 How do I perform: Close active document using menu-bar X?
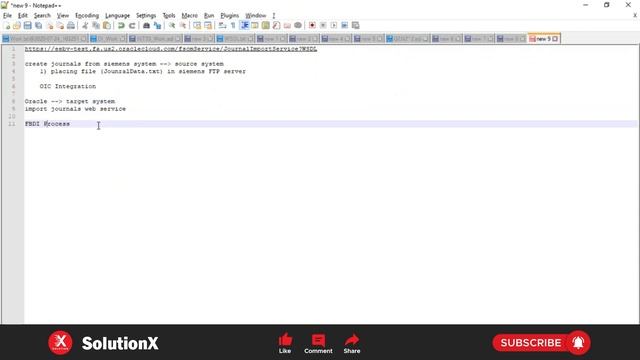(635, 16)
